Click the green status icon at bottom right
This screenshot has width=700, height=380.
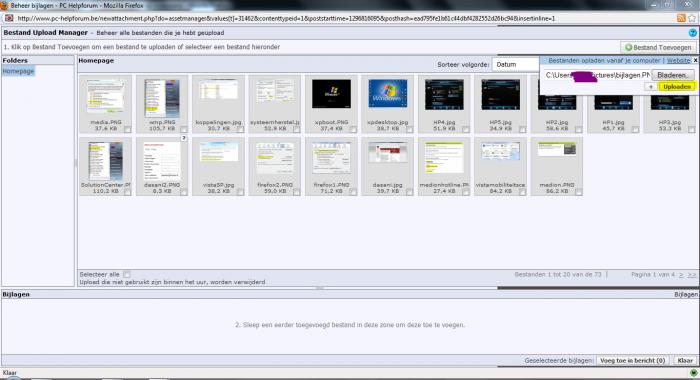pyautogui.click(x=693, y=372)
